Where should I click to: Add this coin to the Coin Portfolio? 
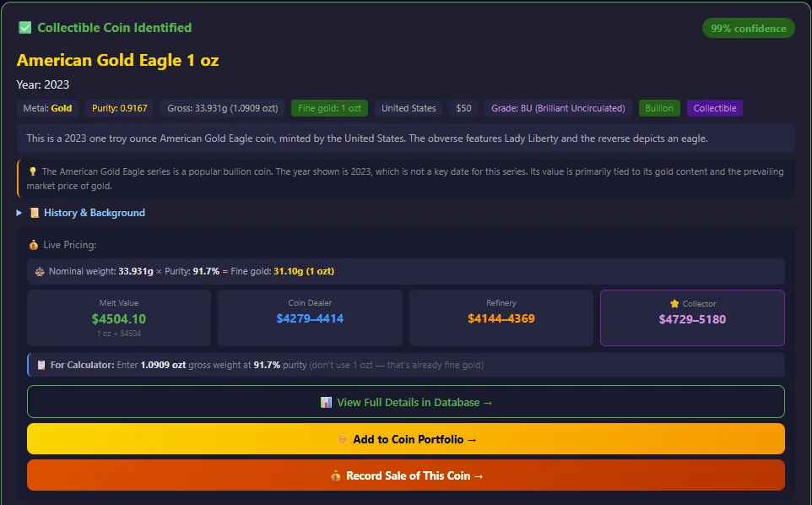406,438
